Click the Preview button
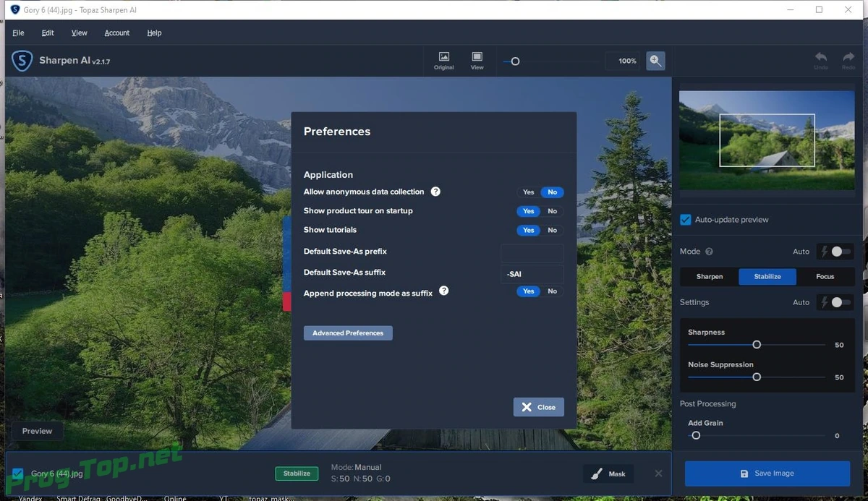The image size is (868, 501). (37, 431)
